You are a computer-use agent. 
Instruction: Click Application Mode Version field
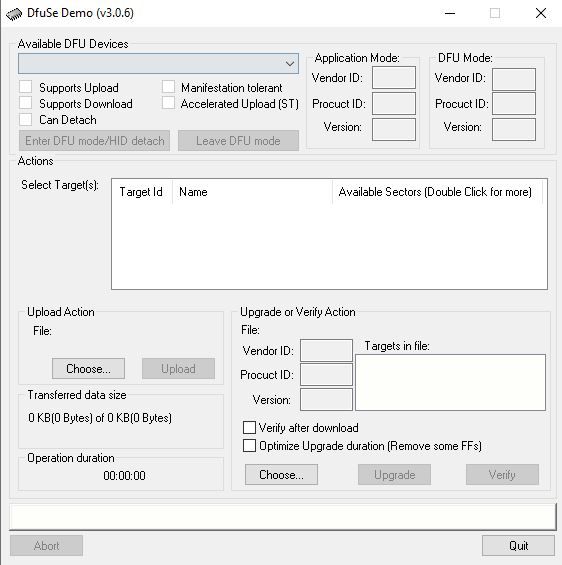[x=394, y=129]
